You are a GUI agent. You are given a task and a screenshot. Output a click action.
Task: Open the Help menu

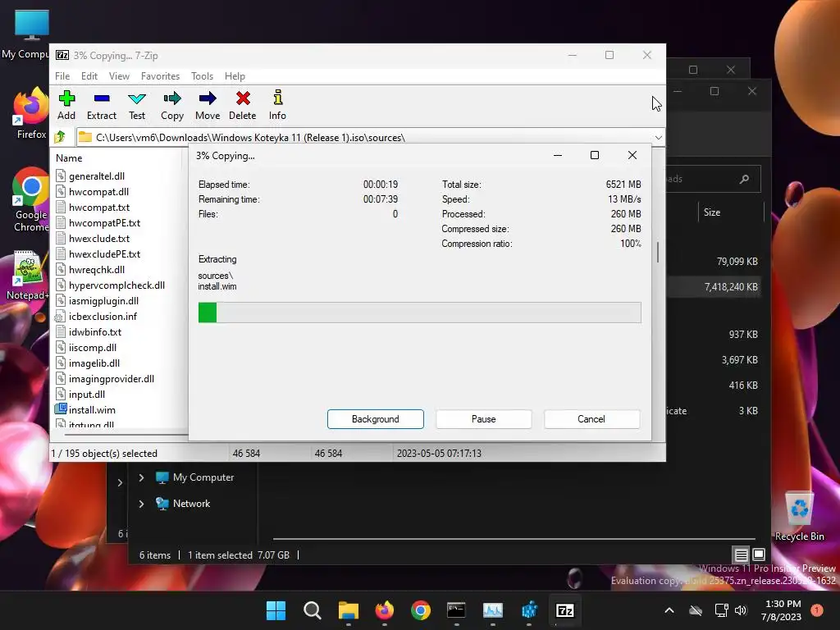pos(235,76)
